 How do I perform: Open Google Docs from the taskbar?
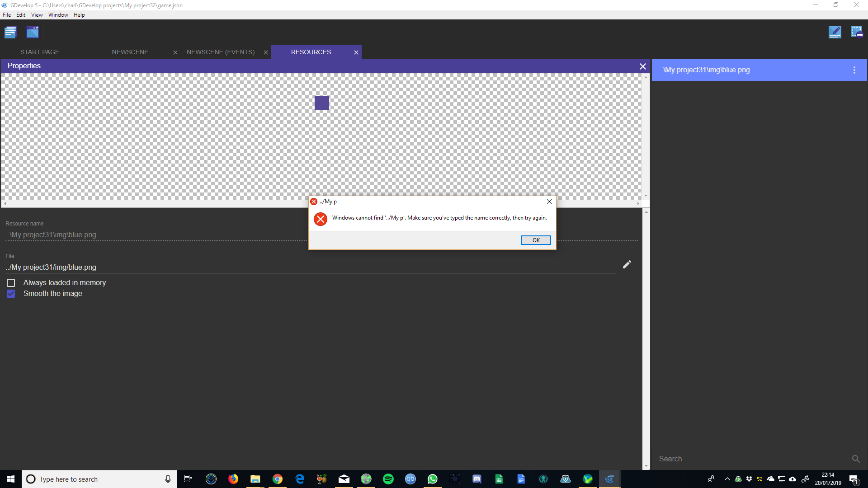(521, 479)
